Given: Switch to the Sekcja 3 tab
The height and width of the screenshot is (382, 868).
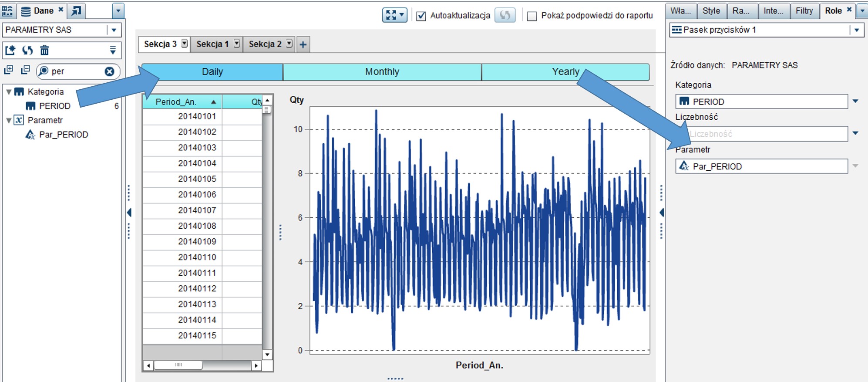Looking at the screenshot, I should [x=160, y=44].
